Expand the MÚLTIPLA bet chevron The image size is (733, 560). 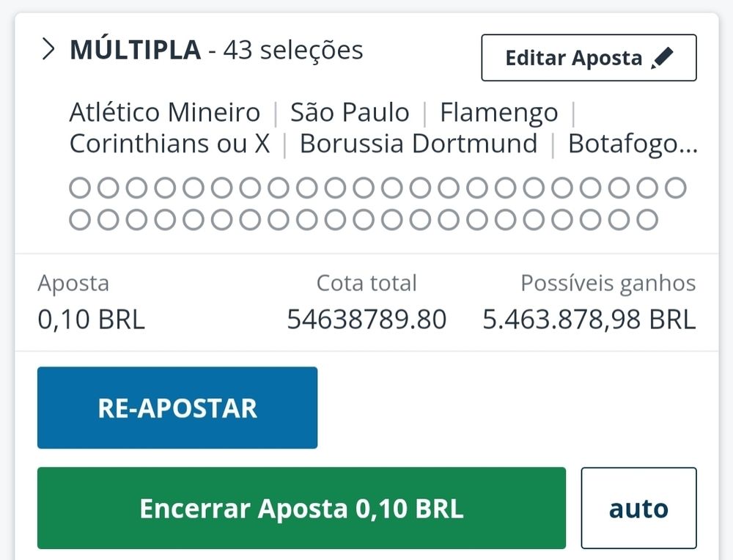[x=48, y=50]
